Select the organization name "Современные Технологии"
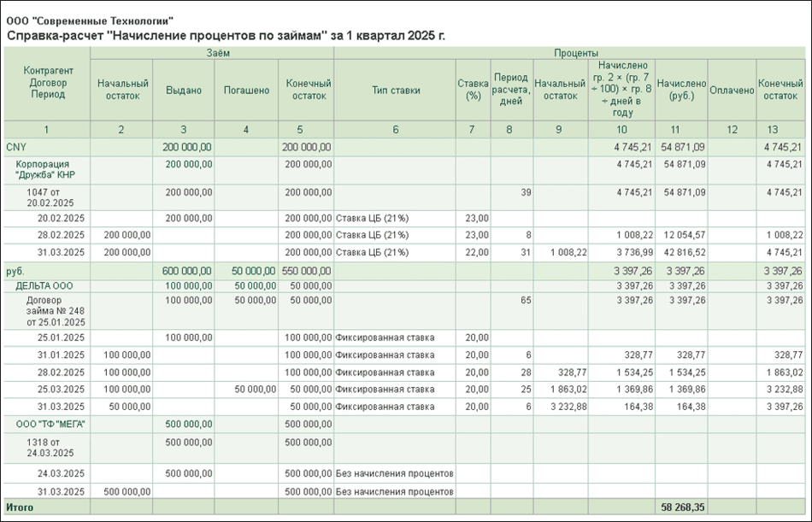 coord(89,21)
